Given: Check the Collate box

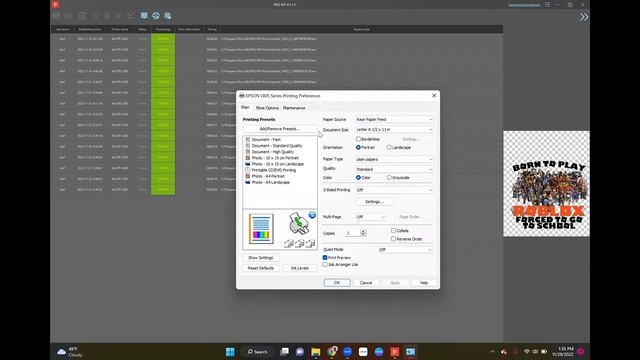Looking at the screenshot, I should 393,231.
